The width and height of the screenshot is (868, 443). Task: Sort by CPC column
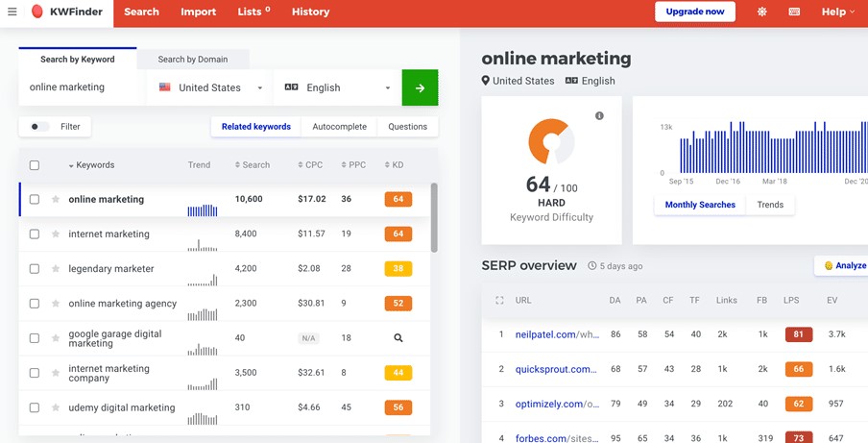[310, 165]
